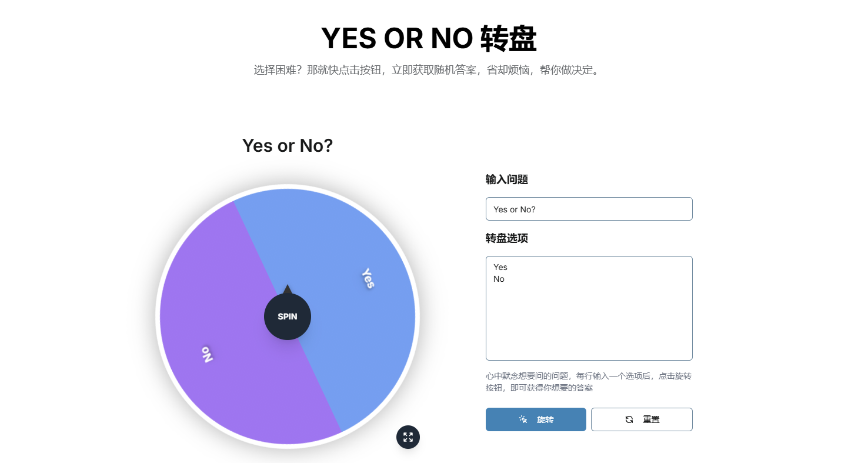Viewport: 868px width, 463px height.
Task: Click the circular arrows icon inside the 重置 button
Action: coord(629,419)
